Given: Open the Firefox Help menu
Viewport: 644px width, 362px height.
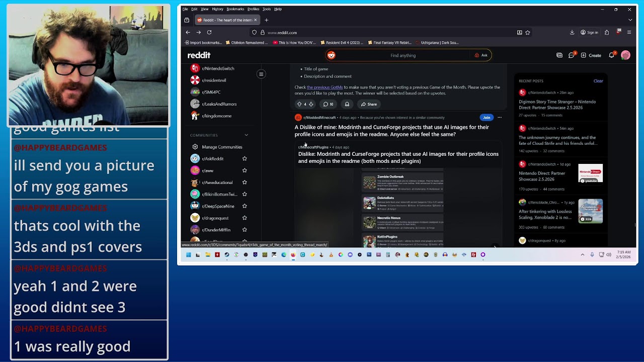Looking at the screenshot, I should [278, 9].
